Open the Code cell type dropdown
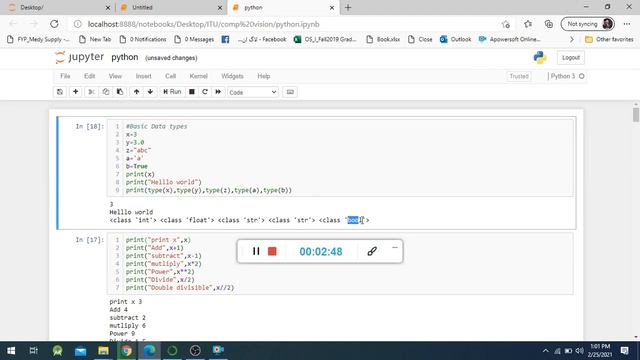 253,92
